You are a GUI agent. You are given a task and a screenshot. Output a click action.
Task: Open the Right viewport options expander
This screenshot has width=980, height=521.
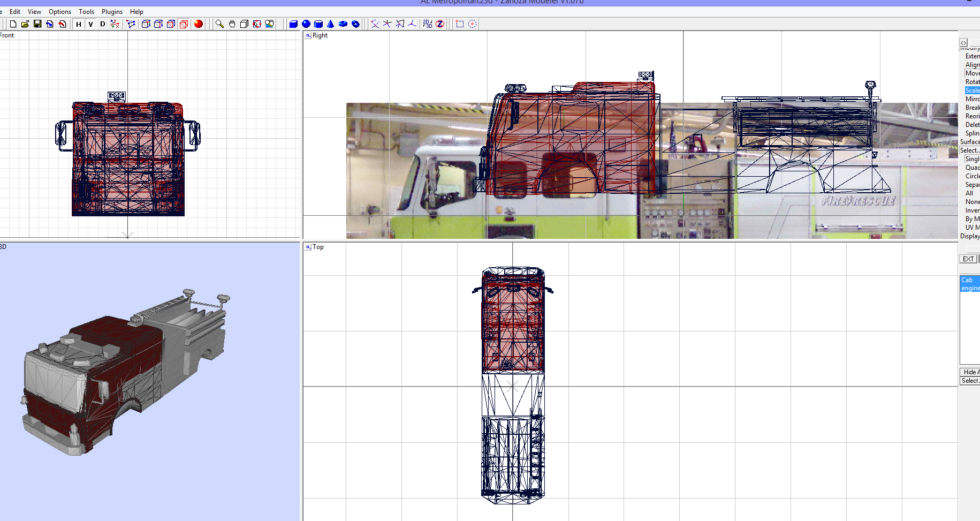[x=308, y=35]
